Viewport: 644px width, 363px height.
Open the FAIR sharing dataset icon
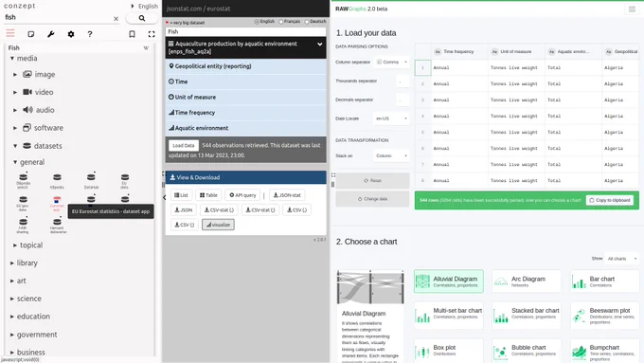coord(23,226)
